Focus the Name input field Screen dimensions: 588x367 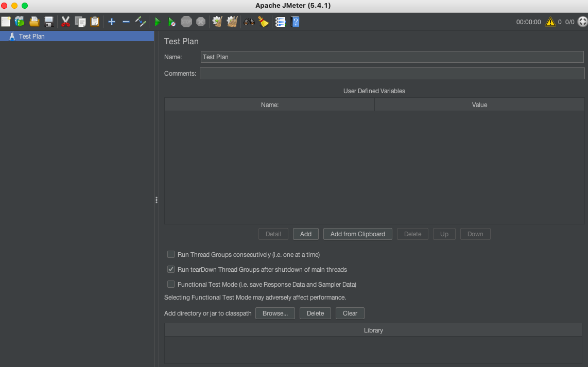(392, 57)
